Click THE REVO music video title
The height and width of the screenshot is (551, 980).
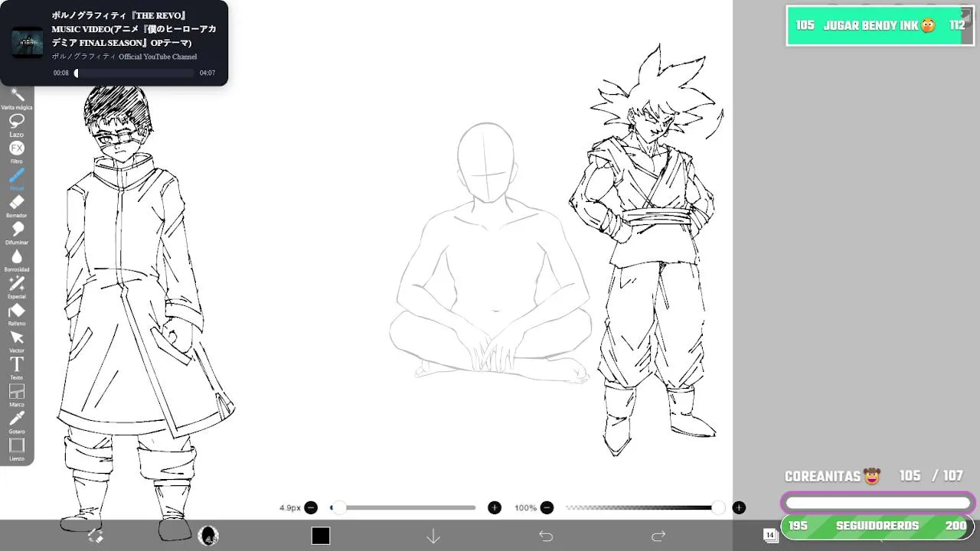pos(134,29)
